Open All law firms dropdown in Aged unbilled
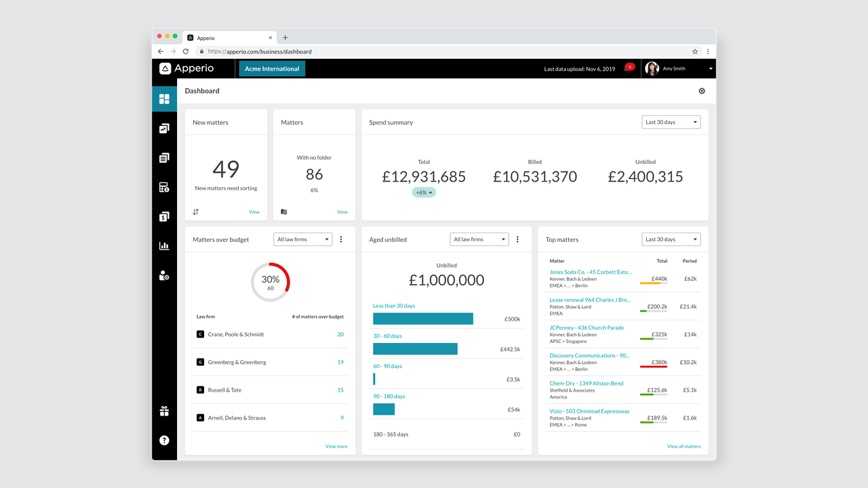 click(479, 239)
